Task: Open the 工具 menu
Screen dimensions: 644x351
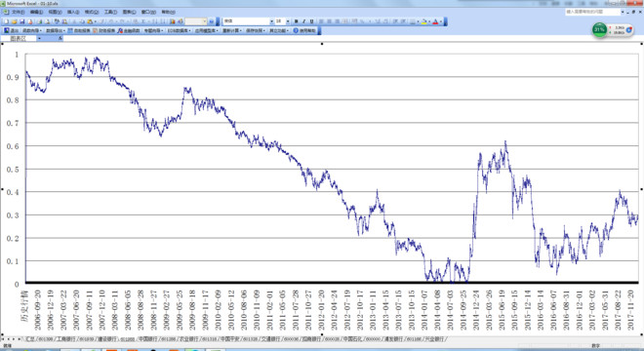Action: click(x=110, y=12)
